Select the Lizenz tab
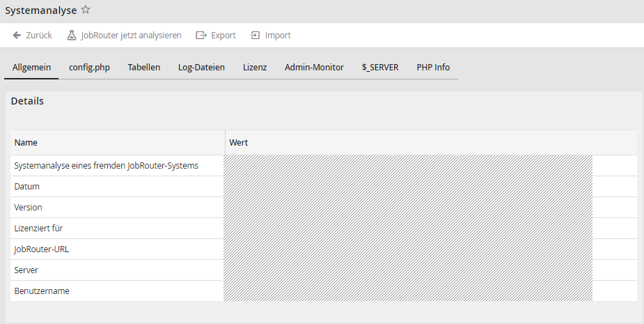 pyautogui.click(x=255, y=68)
